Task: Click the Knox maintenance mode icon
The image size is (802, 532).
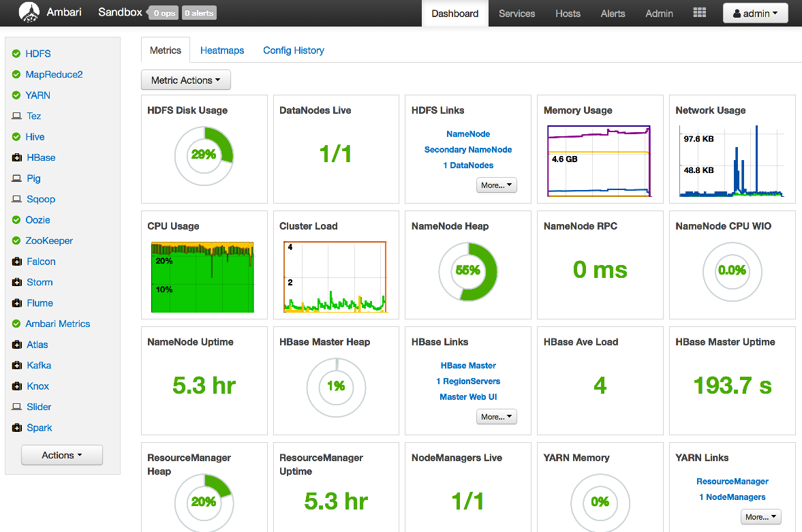Action: [x=17, y=386]
